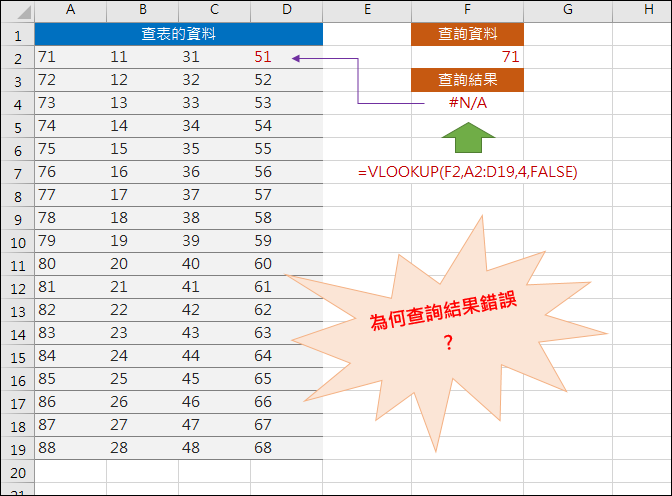Click cell A16 containing 85
The width and height of the screenshot is (672, 496).
71,379
